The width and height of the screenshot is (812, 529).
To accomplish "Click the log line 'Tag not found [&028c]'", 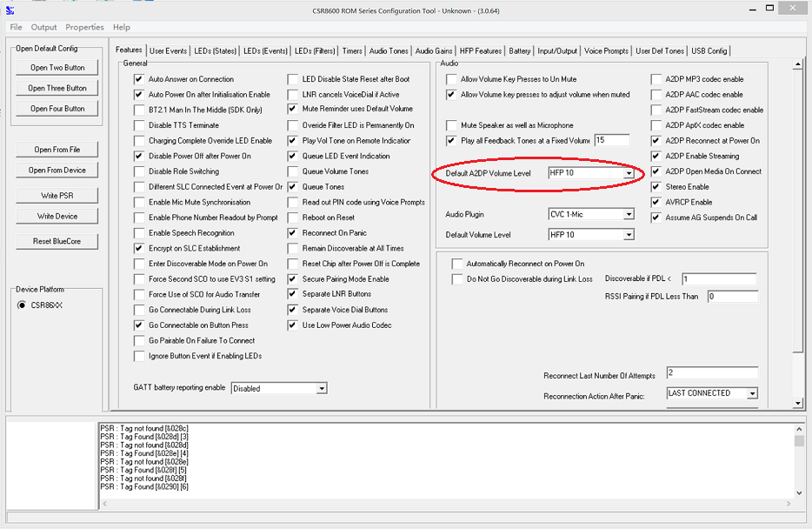I will [144, 428].
